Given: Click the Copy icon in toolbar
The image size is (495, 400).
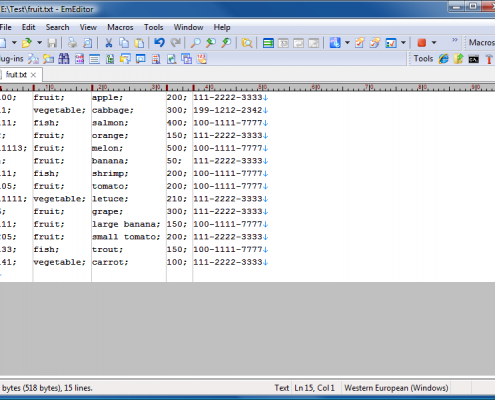Looking at the screenshot, I should tap(124, 43).
